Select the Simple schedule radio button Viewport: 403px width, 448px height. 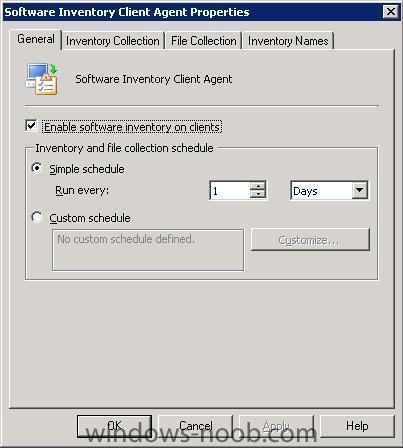coord(37,168)
